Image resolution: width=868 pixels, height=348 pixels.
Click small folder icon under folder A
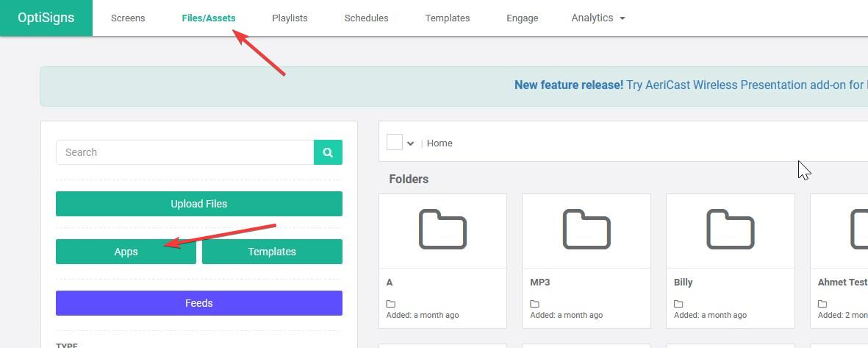click(391, 304)
